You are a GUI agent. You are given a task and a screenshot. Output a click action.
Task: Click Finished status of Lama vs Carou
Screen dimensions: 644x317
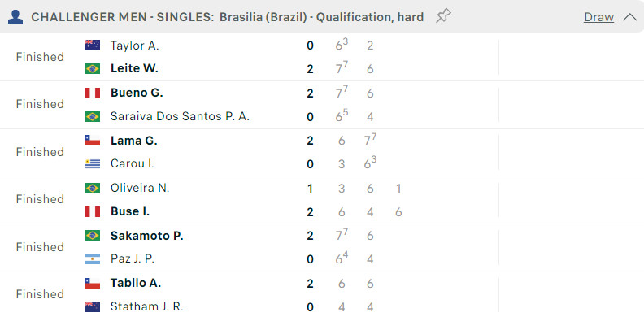coord(40,152)
